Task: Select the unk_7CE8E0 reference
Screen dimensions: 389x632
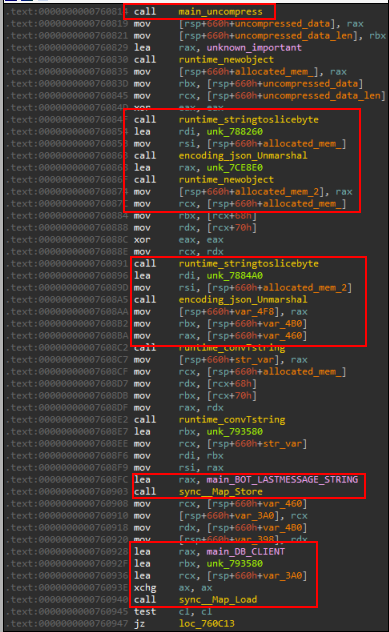Action: 235,168
